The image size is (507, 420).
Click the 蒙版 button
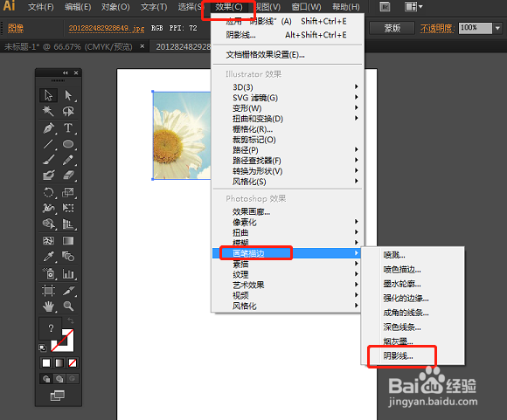pyautogui.click(x=392, y=28)
